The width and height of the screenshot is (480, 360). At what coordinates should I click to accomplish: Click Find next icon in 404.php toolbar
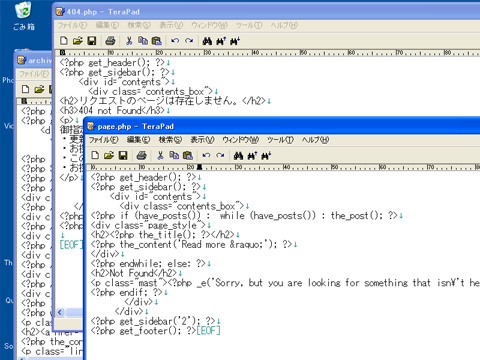pyautogui.click(x=235, y=41)
